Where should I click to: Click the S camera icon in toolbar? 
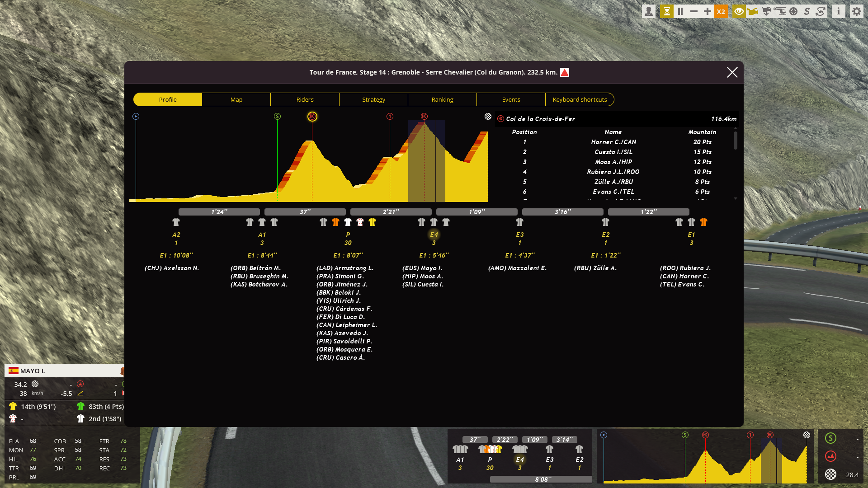[x=807, y=11]
